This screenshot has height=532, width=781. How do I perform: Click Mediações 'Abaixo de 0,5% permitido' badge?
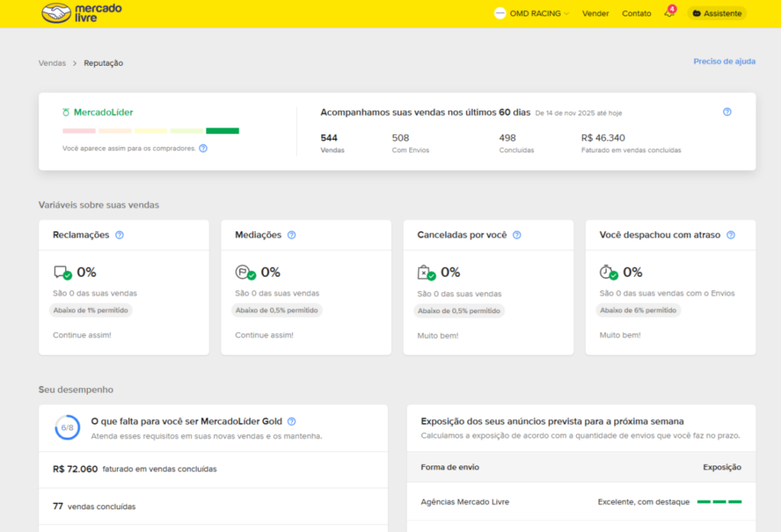click(277, 311)
